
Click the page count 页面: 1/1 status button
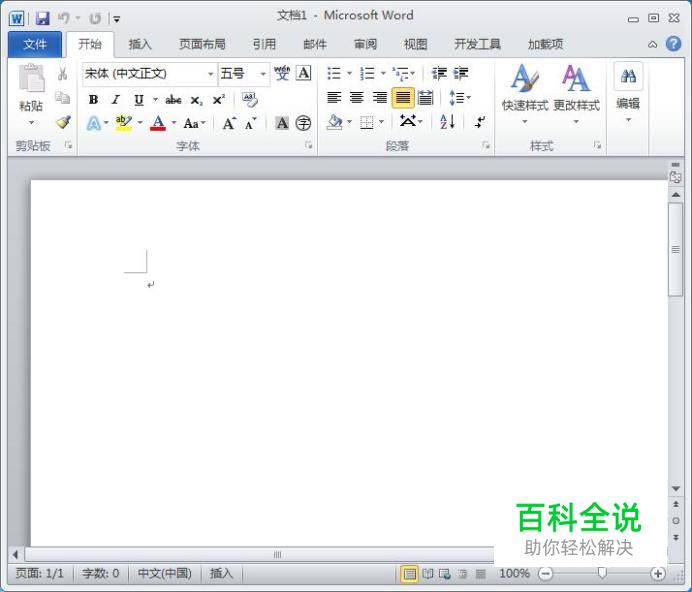[40, 573]
